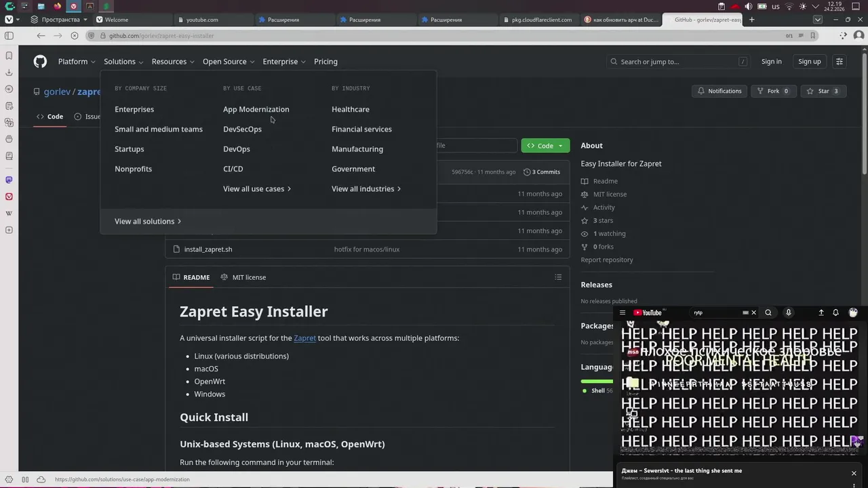The width and height of the screenshot is (868, 488).
Task: Select Healthcare industry
Action: (351, 109)
